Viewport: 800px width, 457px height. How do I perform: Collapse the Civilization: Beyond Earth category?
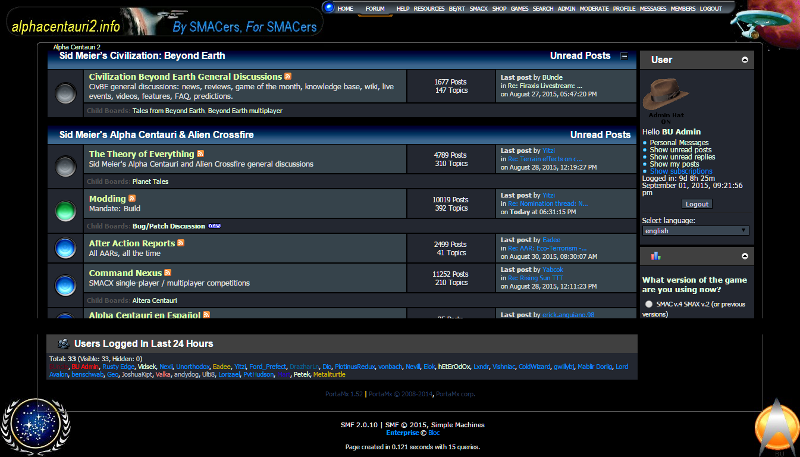625,56
